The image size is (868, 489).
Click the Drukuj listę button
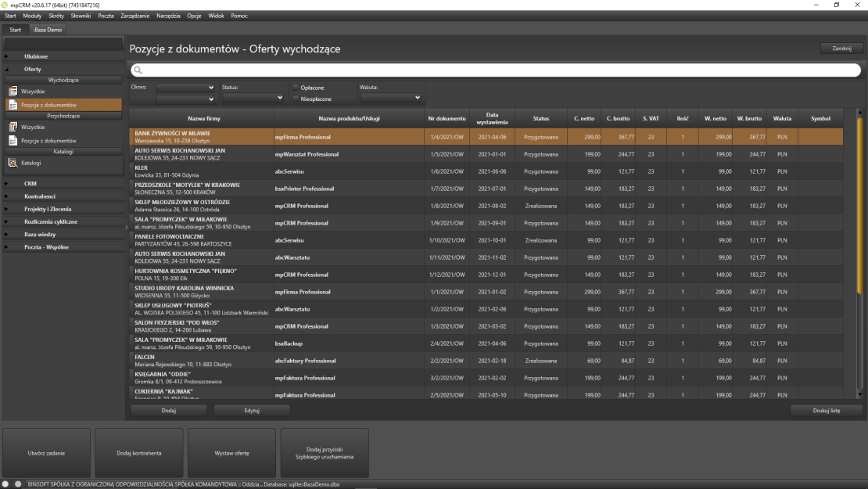[827, 411]
